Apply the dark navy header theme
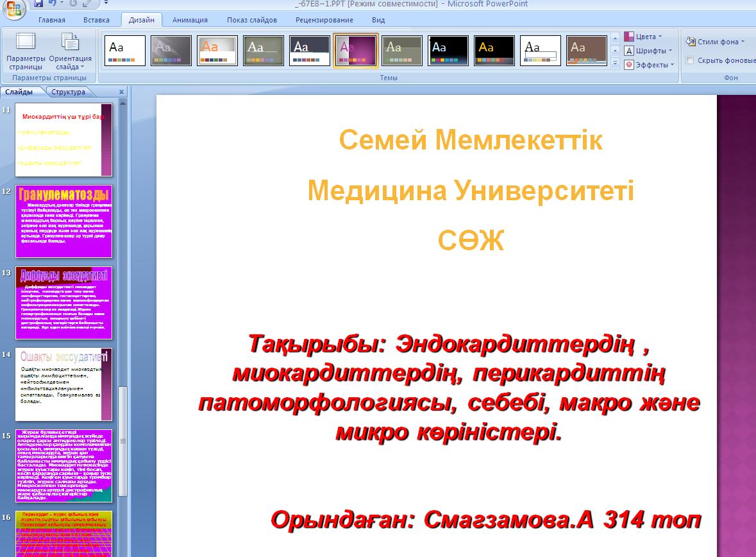The height and width of the screenshot is (557, 756). pos(310,50)
